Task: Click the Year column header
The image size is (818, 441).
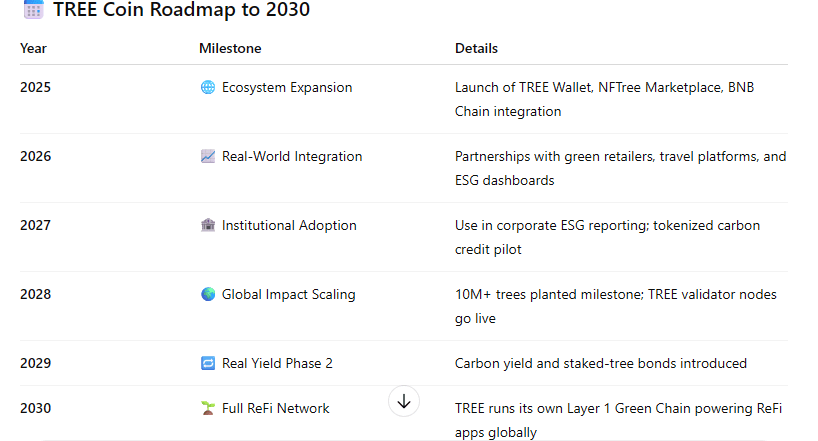Action: coord(33,49)
